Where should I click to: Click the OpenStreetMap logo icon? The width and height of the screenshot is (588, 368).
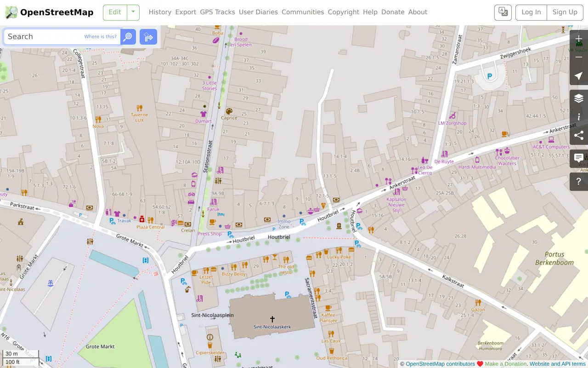(x=11, y=12)
